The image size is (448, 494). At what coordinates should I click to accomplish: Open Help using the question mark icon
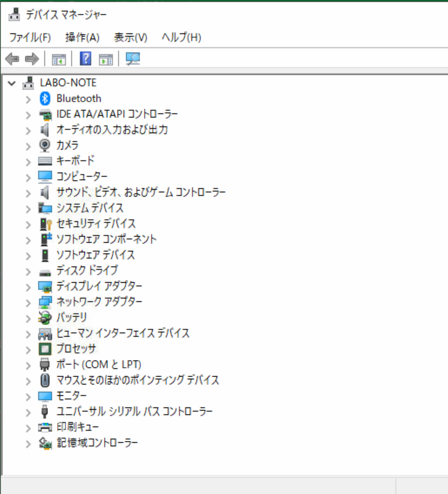[85, 59]
